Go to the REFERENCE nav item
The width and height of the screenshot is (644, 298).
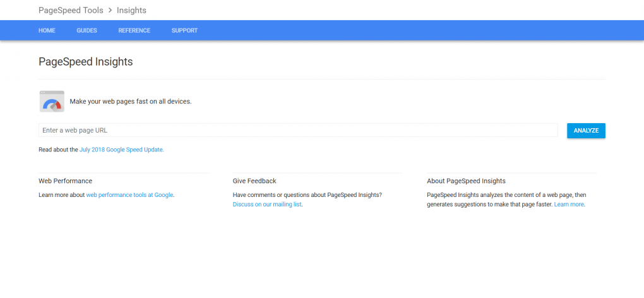tap(134, 30)
